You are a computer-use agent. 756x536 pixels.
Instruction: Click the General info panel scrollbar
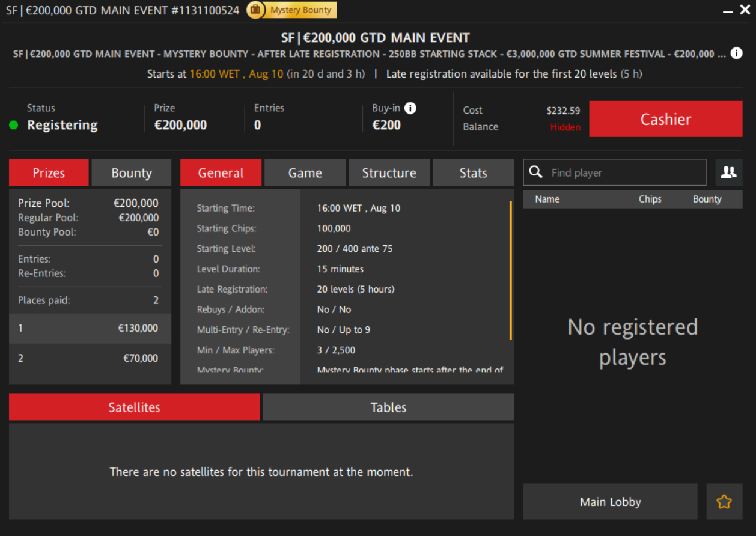(510, 270)
